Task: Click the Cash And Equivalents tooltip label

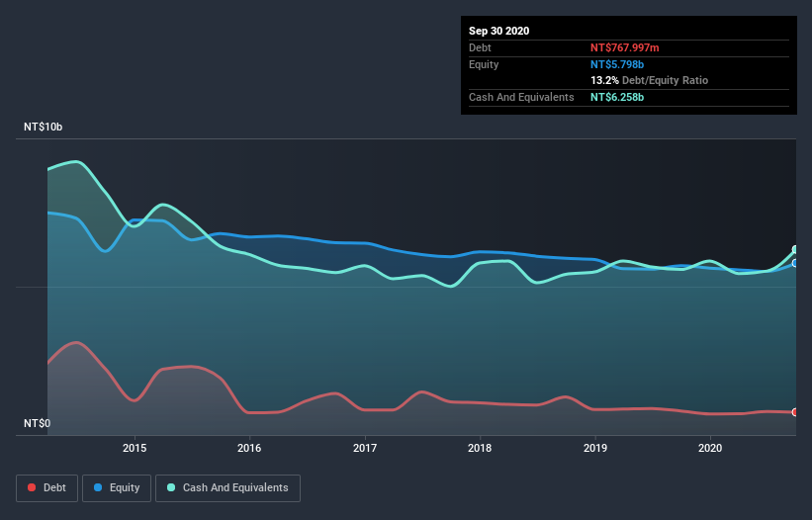Action: pos(521,97)
